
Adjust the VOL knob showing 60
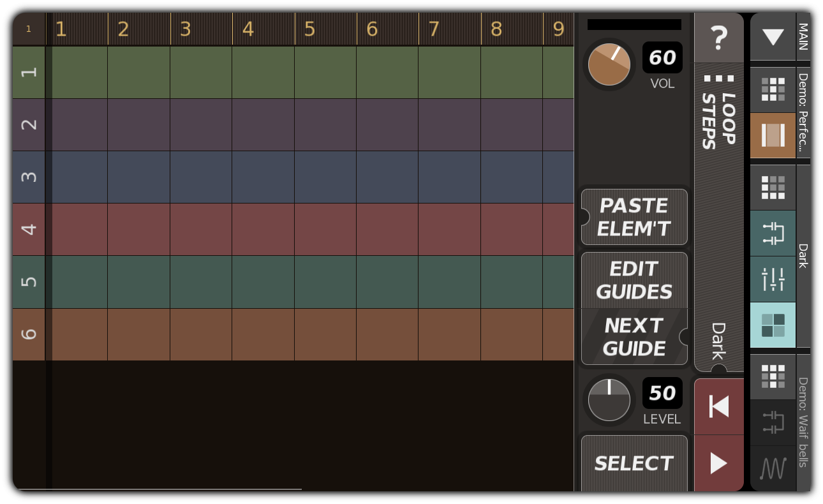coord(608,64)
